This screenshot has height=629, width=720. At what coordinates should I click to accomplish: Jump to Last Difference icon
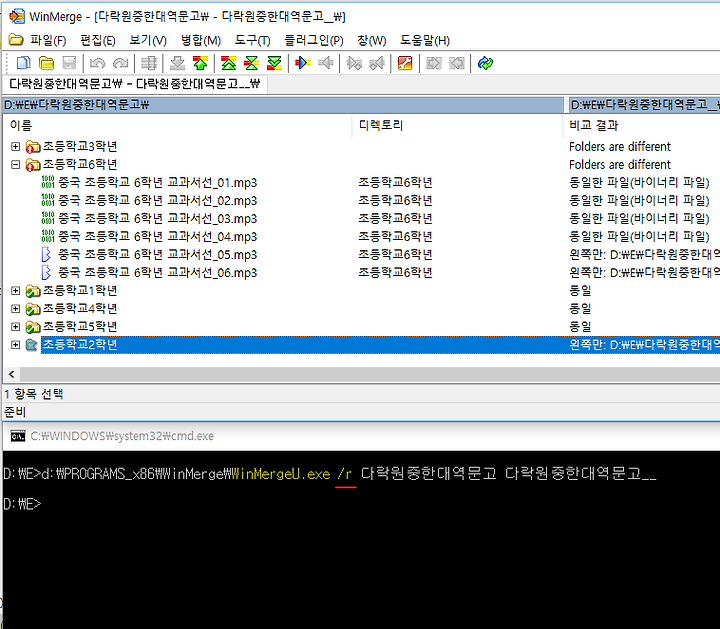coord(274,63)
